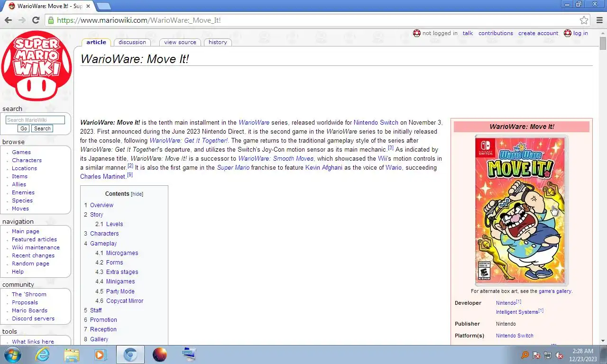
Task: Open Random page in the navigation sidebar
Action: [x=30, y=264]
